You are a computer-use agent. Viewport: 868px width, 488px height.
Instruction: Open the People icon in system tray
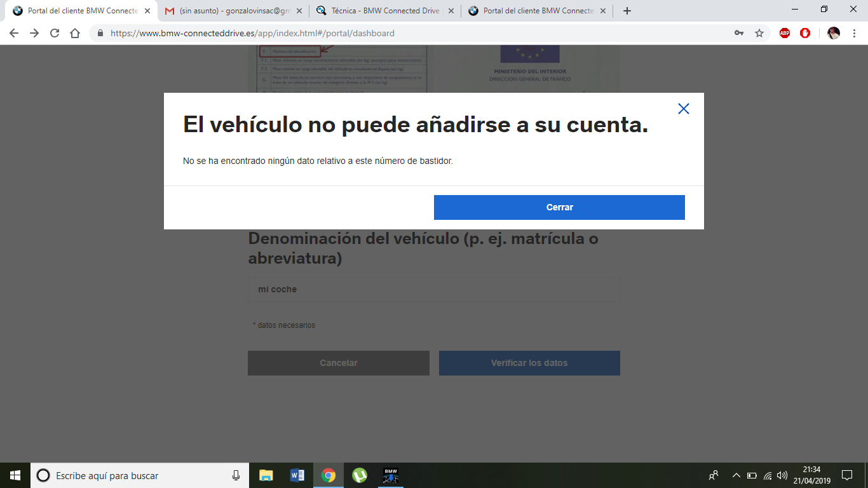[714, 475]
